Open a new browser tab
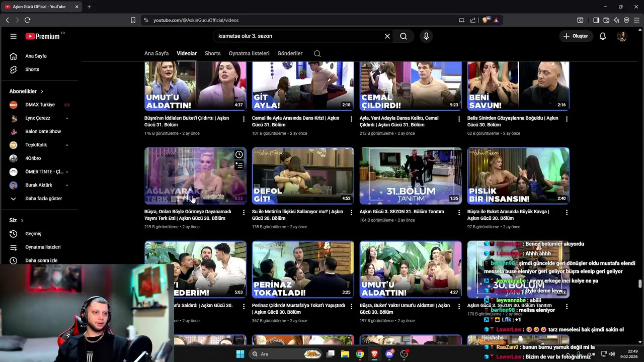 89,7
